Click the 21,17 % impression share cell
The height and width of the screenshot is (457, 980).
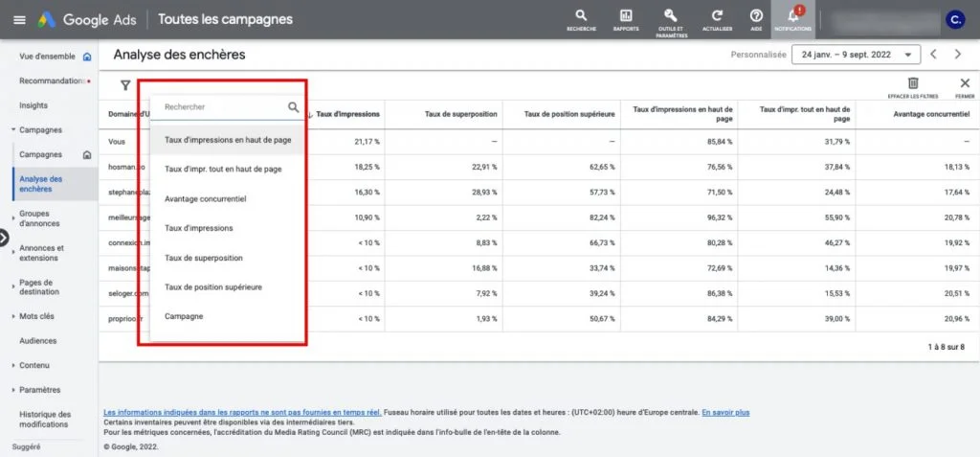(367, 142)
